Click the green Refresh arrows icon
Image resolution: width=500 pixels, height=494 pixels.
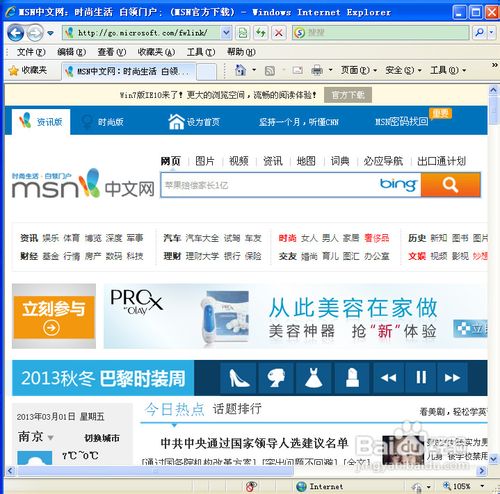261,33
